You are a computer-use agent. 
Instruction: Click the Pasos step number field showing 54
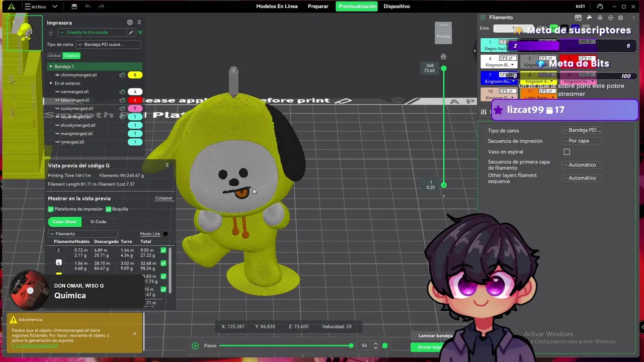[x=365, y=345]
